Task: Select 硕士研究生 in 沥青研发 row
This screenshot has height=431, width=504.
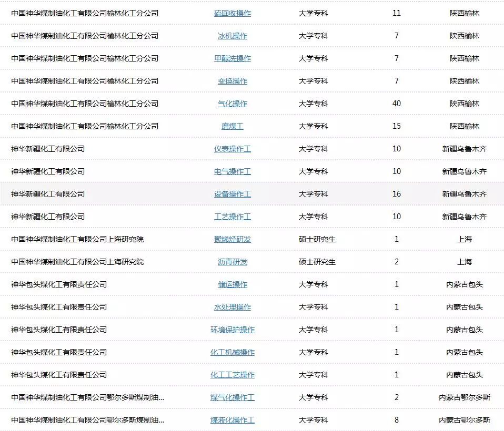Action: click(x=317, y=262)
